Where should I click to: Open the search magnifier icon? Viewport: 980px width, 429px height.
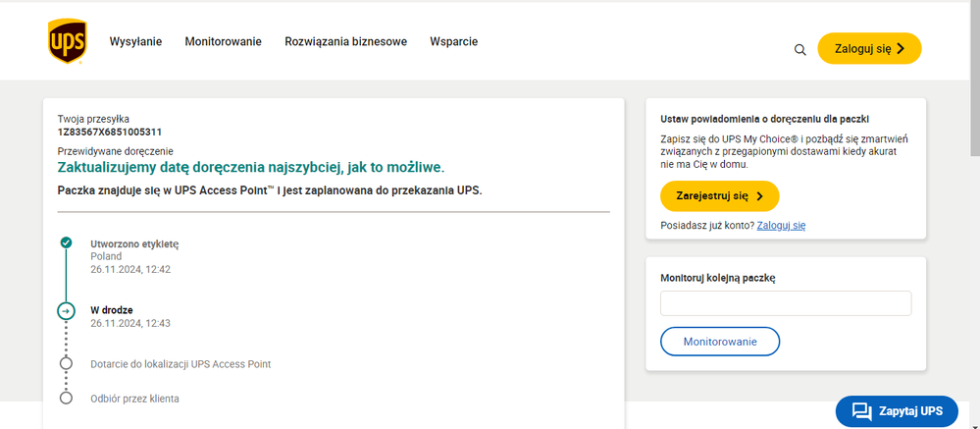click(x=800, y=49)
